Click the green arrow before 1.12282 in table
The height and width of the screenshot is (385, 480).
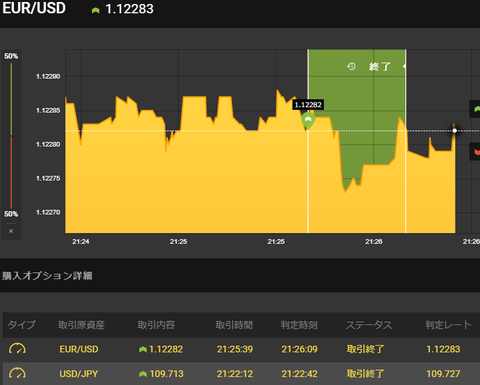tap(143, 349)
